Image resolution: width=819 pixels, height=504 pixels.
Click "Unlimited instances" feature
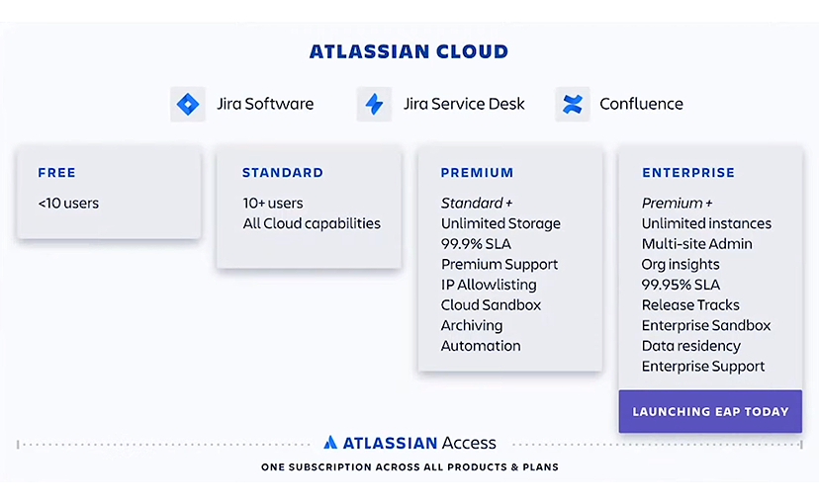tap(706, 223)
